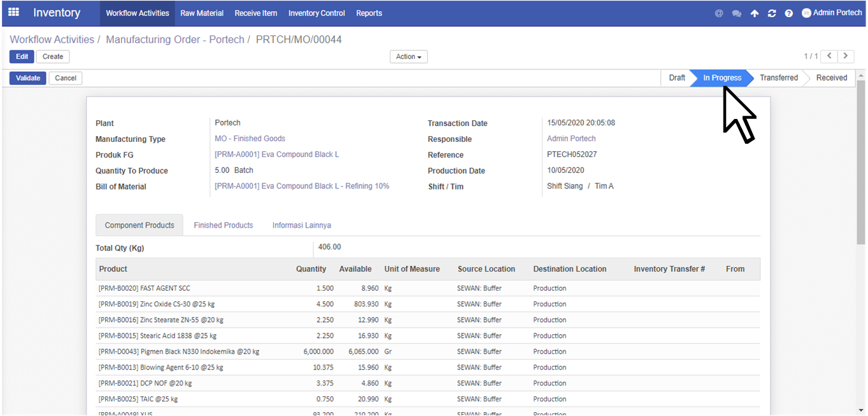Expand the Action dropdown
Viewport: 868px width, 416px height.
pyautogui.click(x=408, y=57)
